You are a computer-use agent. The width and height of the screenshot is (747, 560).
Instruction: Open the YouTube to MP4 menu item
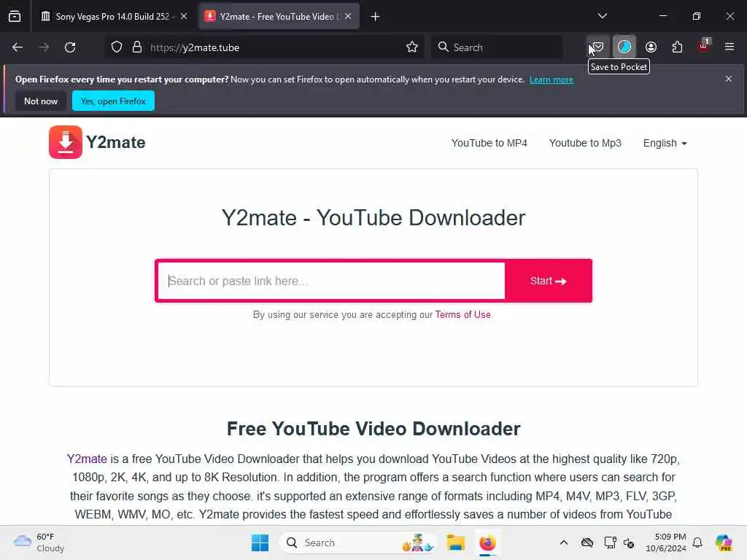pyautogui.click(x=489, y=143)
